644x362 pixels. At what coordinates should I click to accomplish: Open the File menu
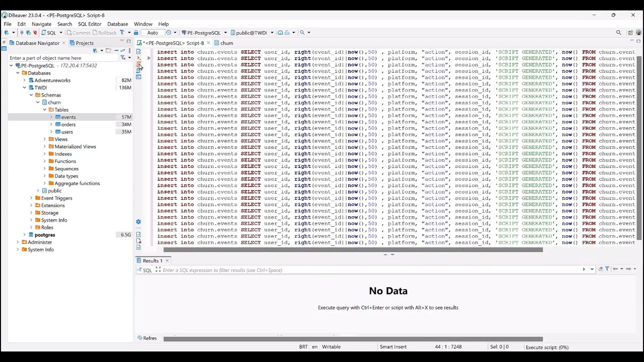click(x=8, y=24)
